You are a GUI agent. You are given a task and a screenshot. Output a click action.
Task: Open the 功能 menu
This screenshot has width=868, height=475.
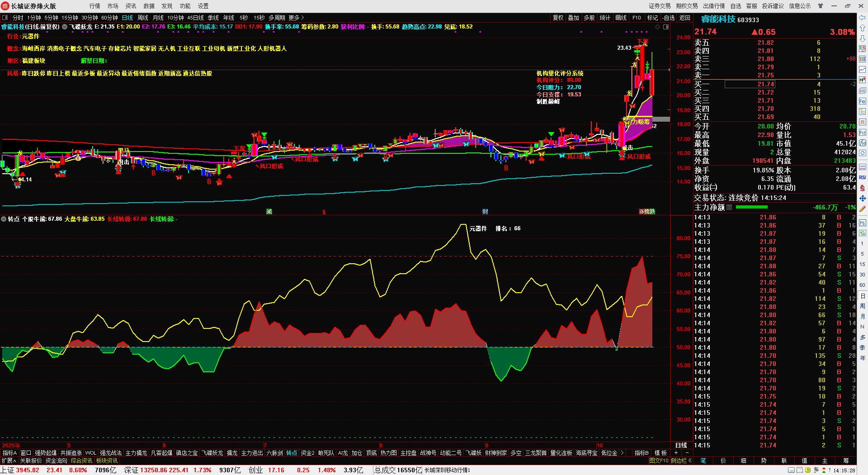[x=185, y=6]
